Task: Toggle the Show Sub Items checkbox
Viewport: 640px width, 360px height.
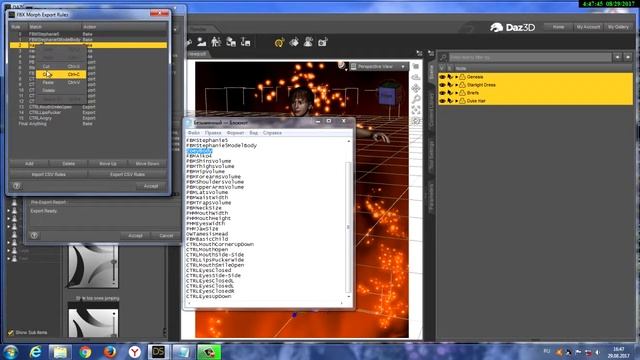Action: 11,333
